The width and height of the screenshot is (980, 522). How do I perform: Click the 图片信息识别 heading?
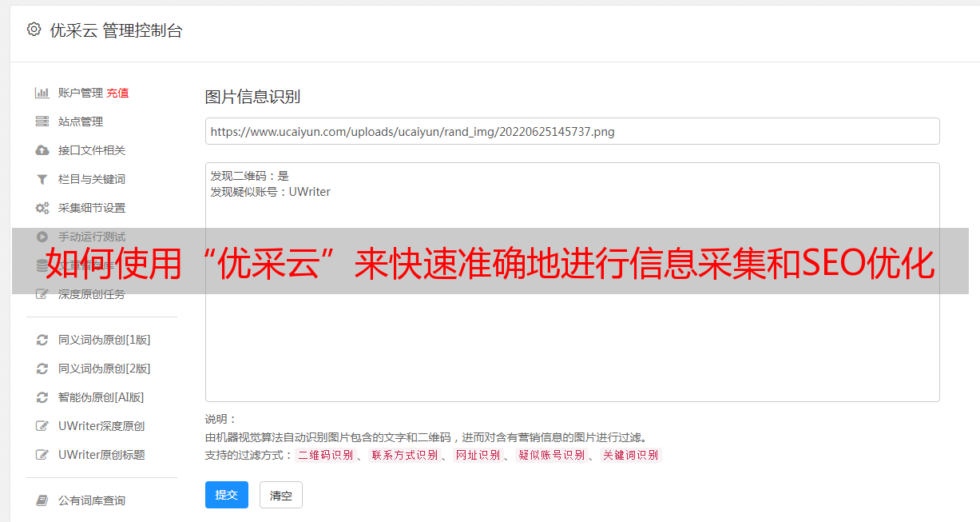[x=252, y=97]
